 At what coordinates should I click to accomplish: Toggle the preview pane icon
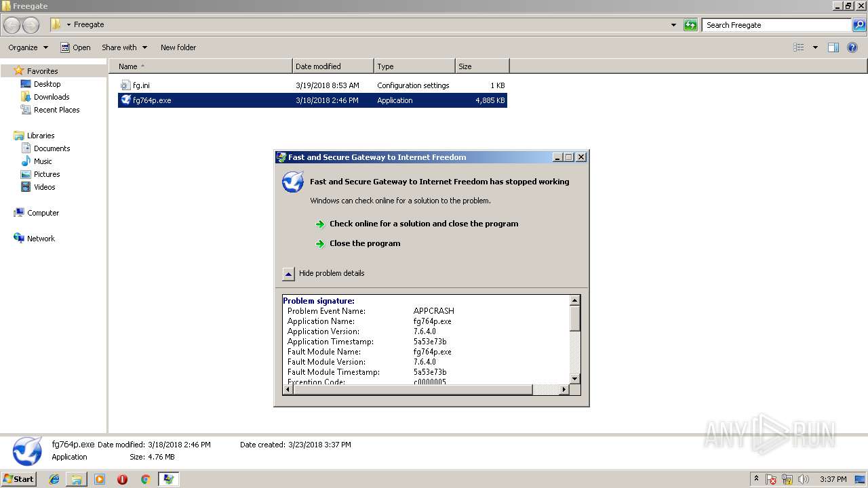pyautogui.click(x=833, y=47)
